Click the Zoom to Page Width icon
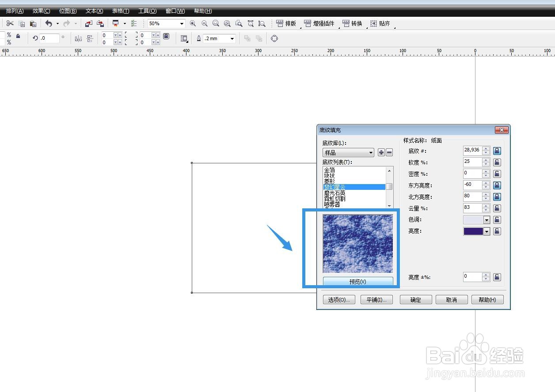The height and width of the screenshot is (392, 555). [251, 23]
